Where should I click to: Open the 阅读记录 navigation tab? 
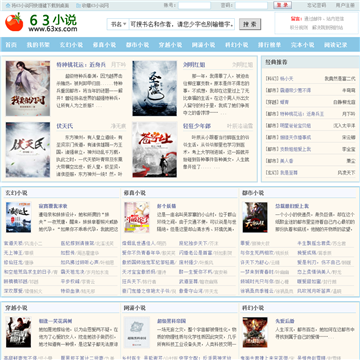(x=336, y=45)
